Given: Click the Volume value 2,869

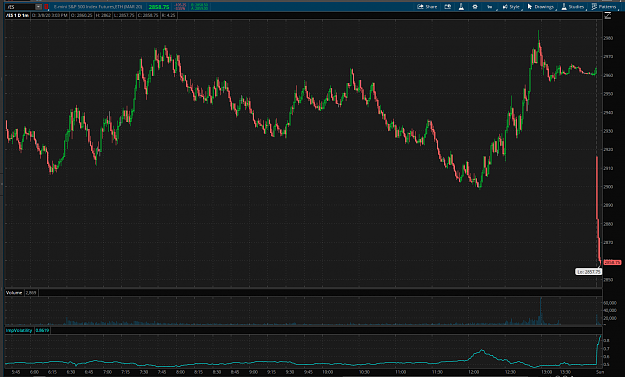Looking at the screenshot, I should click(31, 293).
